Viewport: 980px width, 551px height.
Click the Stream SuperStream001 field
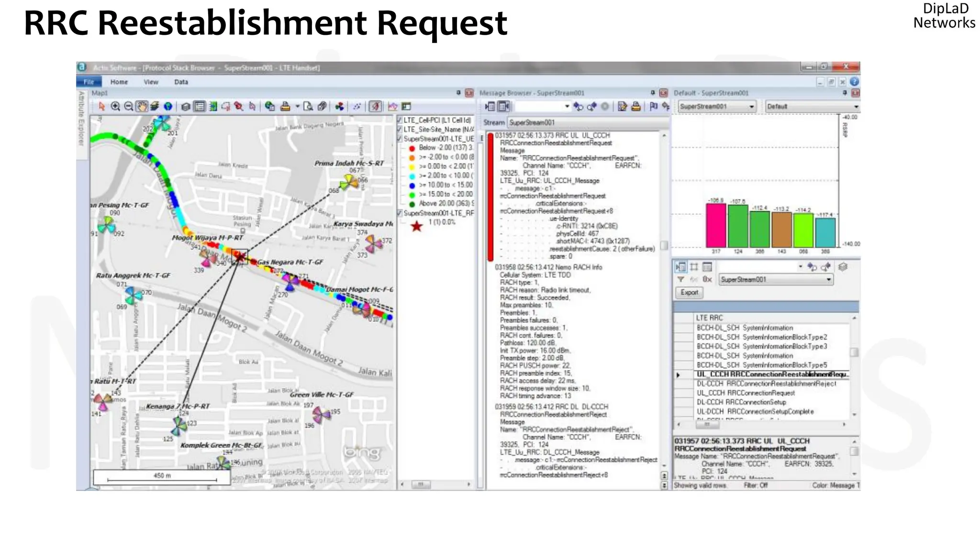[x=588, y=122]
